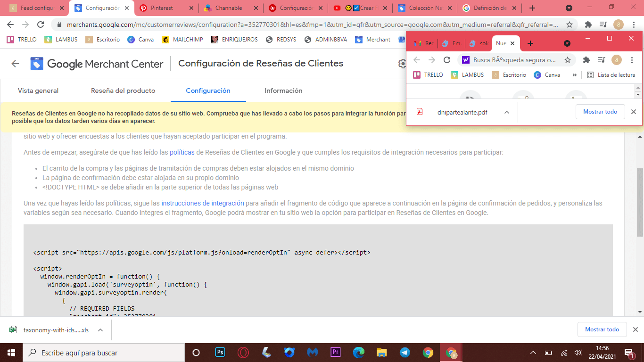
Task: Click the bookmark star in small Chrome window
Action: point(568,60)
